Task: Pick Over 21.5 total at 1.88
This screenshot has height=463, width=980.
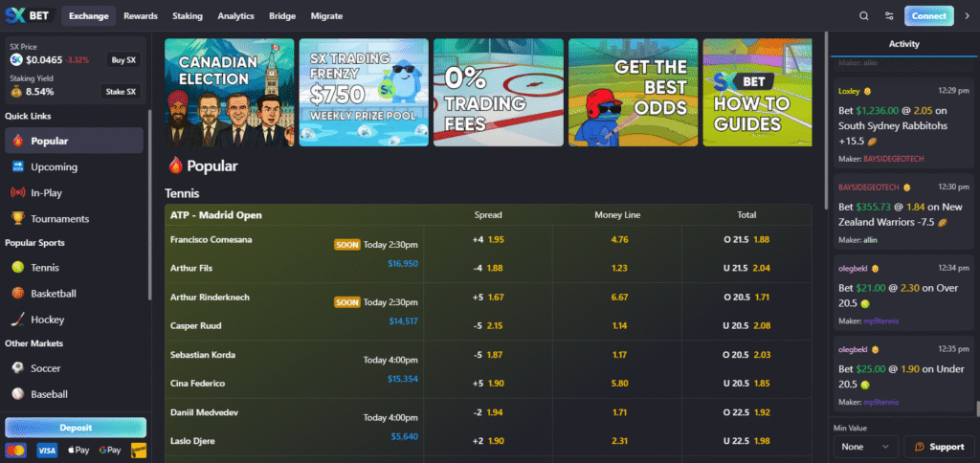Action: 746,239
